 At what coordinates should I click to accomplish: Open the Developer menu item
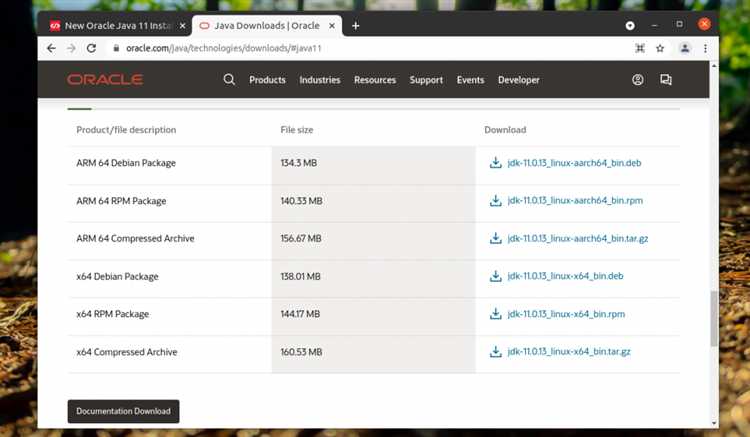point(519,80)
